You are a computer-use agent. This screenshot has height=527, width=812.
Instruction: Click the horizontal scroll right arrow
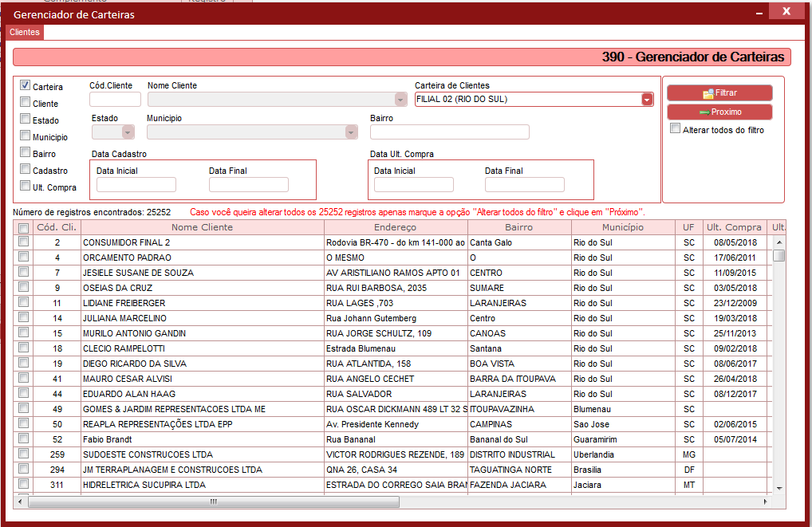tap(766, 501)
